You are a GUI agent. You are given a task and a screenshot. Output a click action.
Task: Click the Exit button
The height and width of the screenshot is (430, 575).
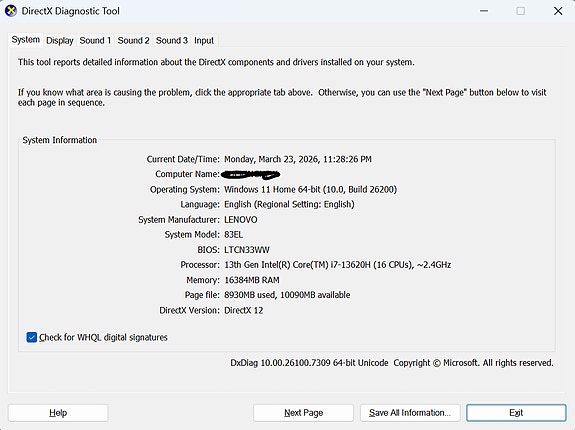pyautogui.click(x=516, y=413)
